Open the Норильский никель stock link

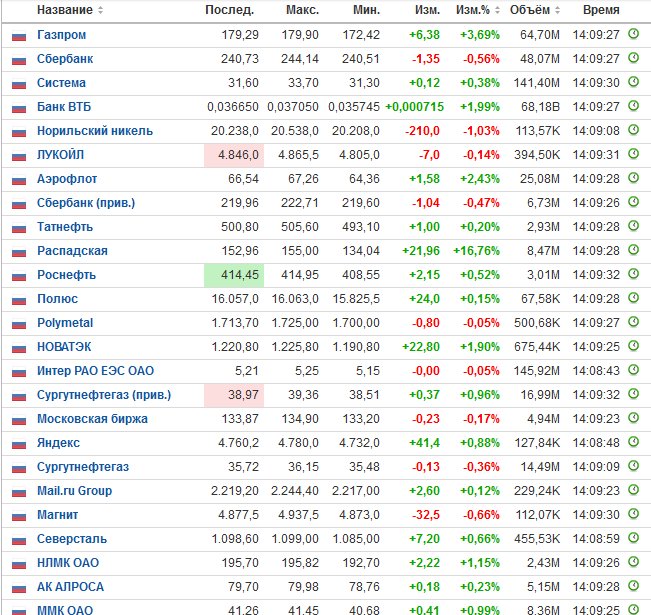pos(95,131)
